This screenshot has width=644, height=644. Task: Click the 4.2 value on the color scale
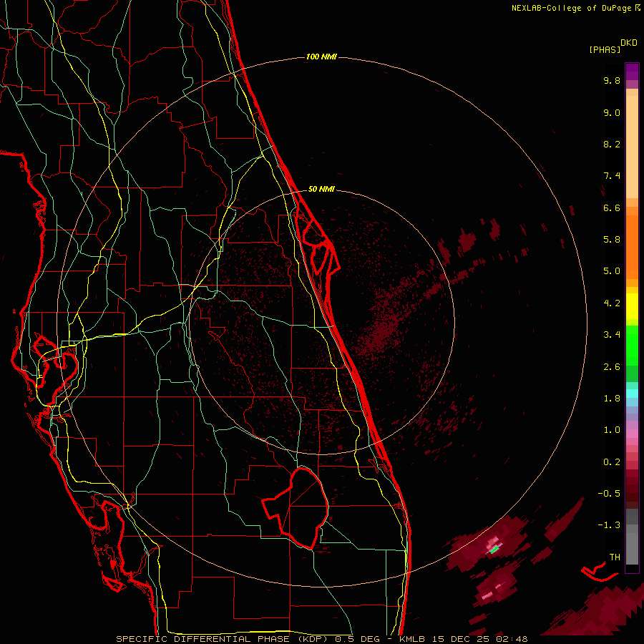pos(612,303)
